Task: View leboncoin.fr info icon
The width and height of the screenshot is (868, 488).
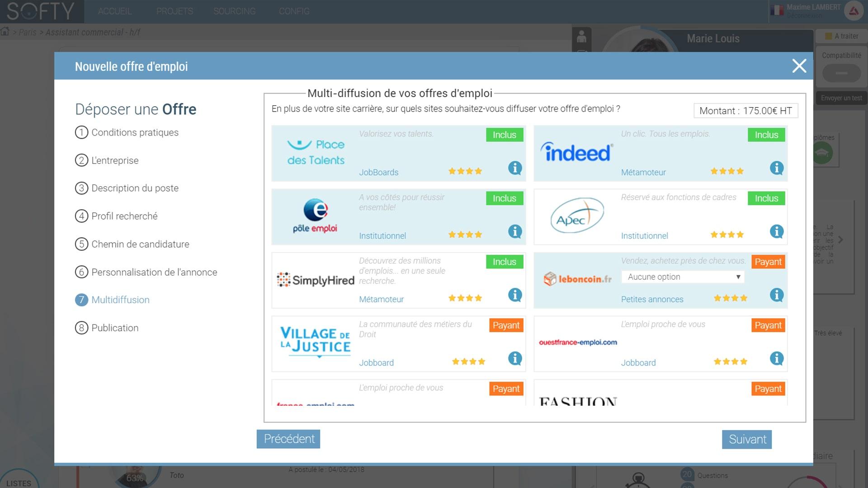Action: [x=777, y=295]
